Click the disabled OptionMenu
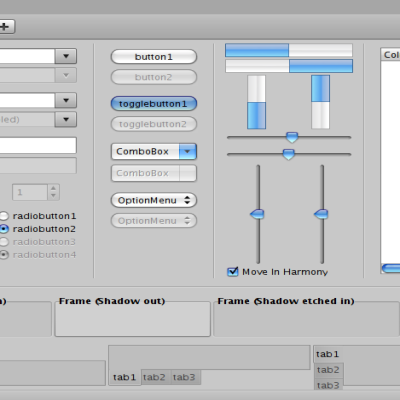 [x=154, y=221]
